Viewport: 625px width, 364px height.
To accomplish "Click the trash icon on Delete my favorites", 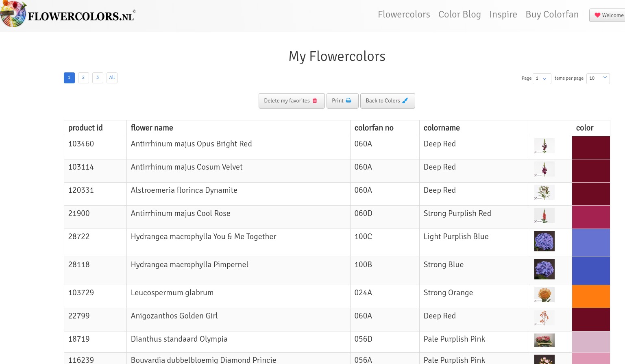I will click(315, 101).
